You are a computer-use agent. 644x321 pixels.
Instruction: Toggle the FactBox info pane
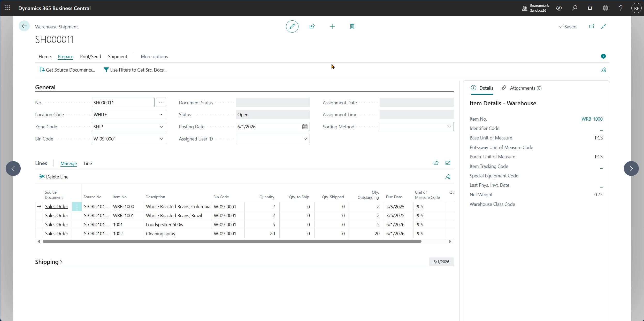pyautogui.click(x=603, y=56)
